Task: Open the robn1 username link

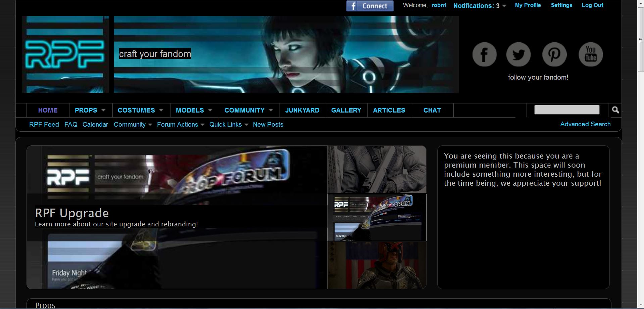Action: point(439,5)
